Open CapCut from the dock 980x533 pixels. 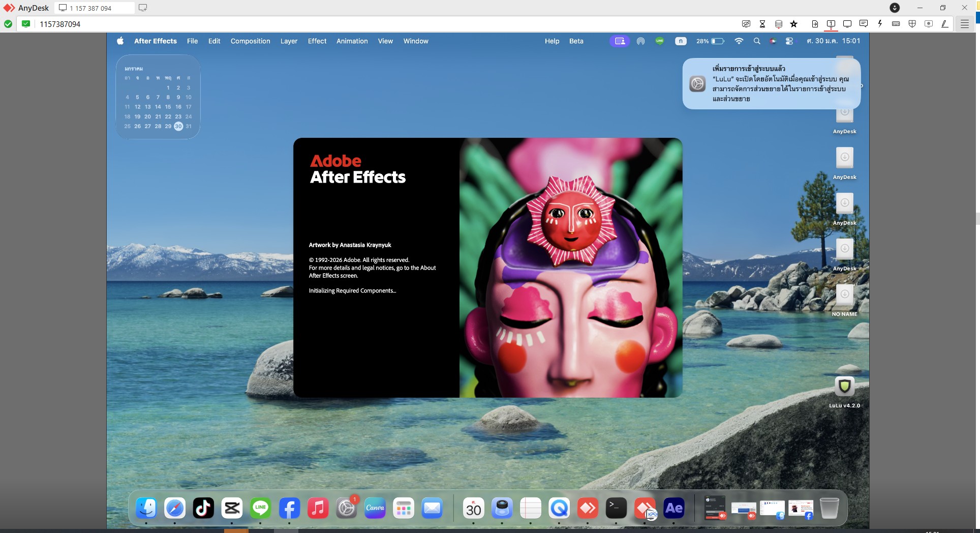coord(232,508)
